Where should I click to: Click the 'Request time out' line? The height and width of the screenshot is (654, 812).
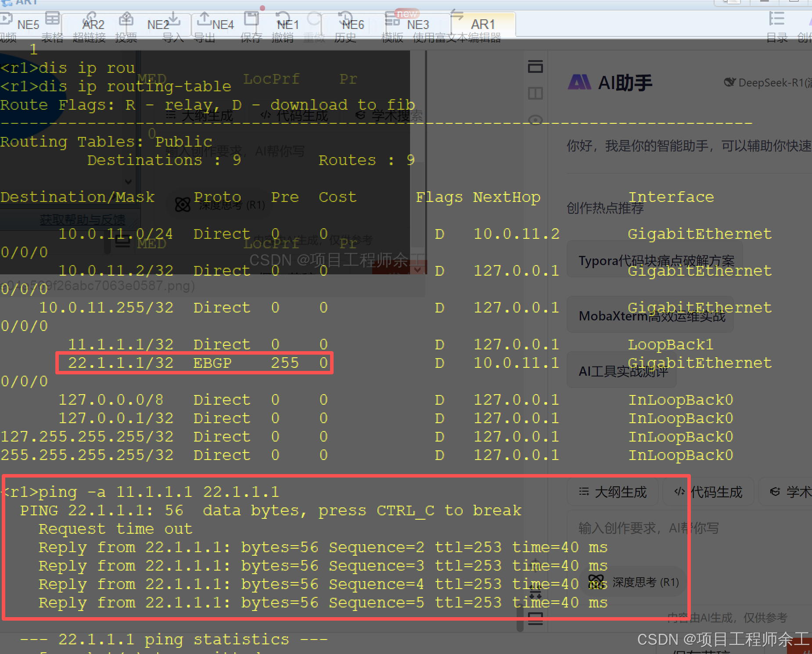coord(115,528)
